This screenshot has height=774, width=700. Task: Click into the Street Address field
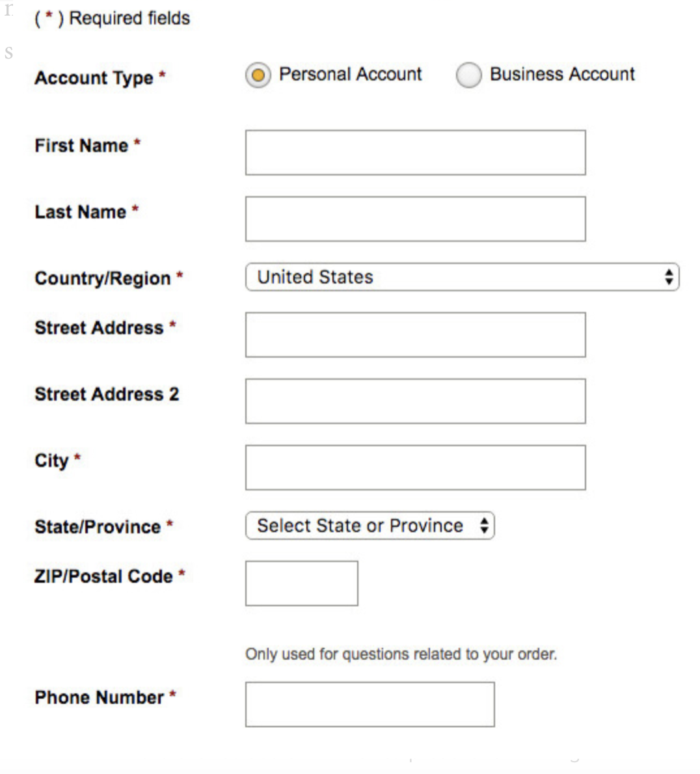pos(414,334)
